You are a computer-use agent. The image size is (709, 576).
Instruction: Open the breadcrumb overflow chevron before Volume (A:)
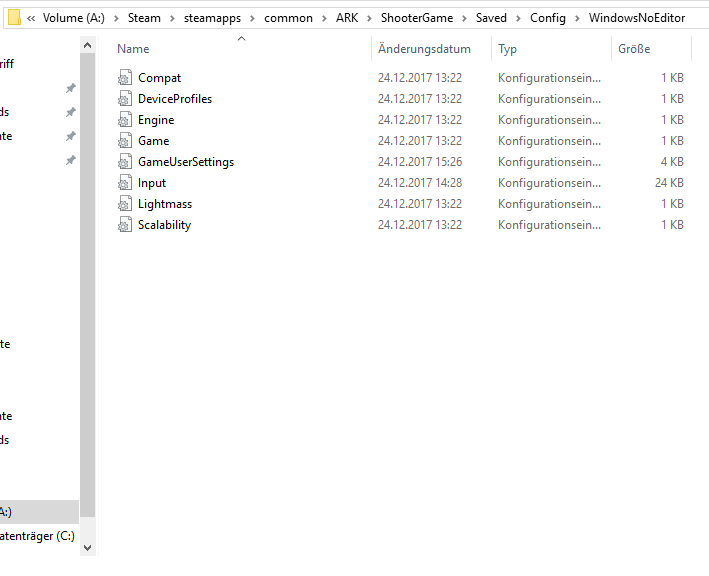tap(31, 18)
